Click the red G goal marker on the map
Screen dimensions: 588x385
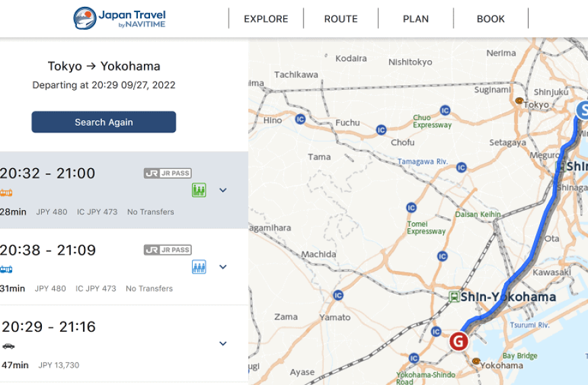point(459,341)
